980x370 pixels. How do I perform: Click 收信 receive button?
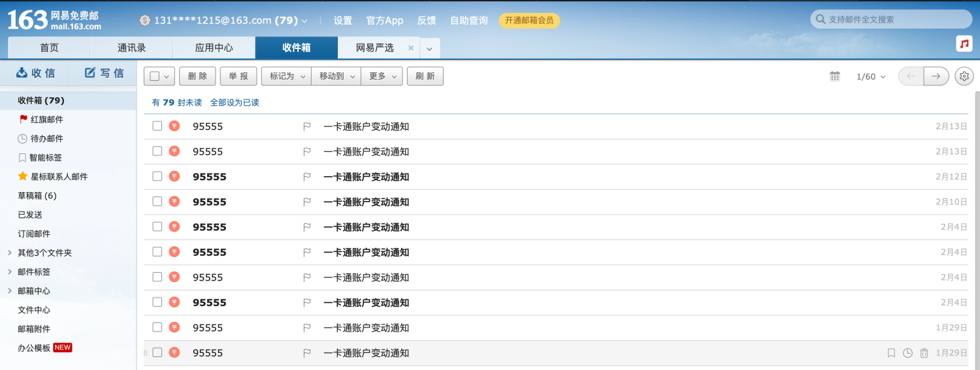[x=35, y=73]
